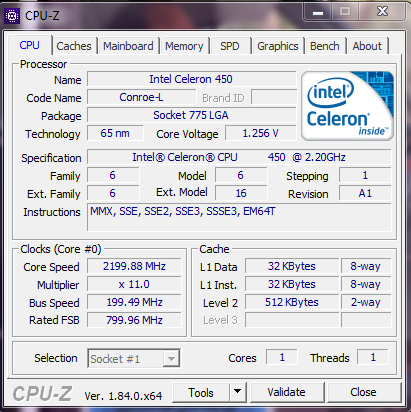Show the About tab
This screenshot has width=411, height=412.
pyautogui.click(x=367, y=46)
